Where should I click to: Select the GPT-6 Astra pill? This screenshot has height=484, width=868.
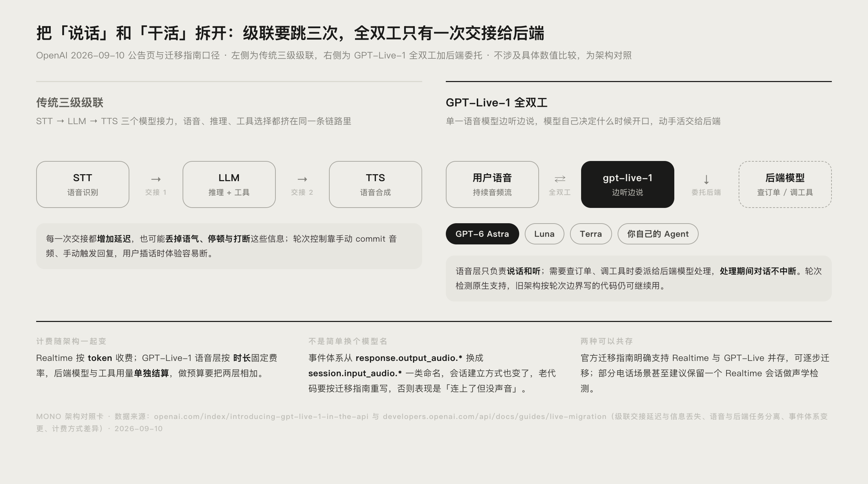point(482,234)
